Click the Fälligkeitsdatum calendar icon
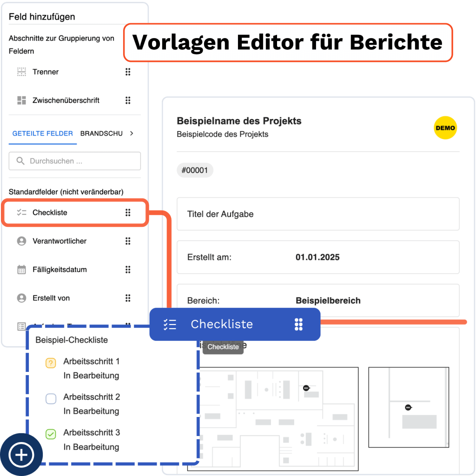 21,270
